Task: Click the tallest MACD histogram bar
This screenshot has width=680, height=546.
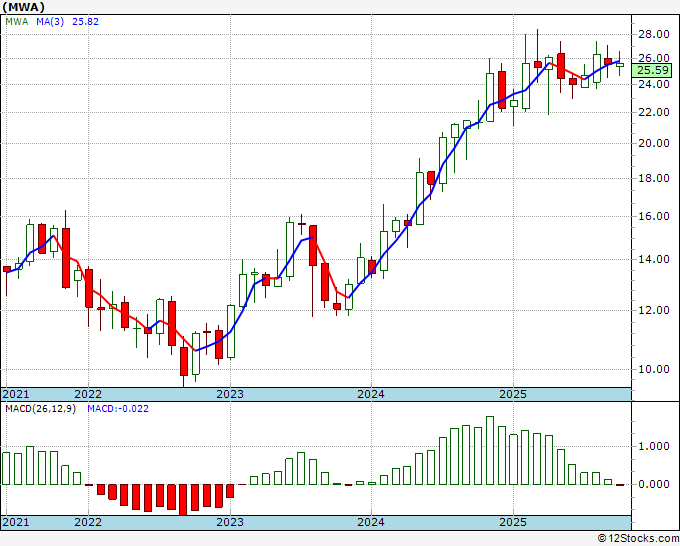Action: point(490,450)
